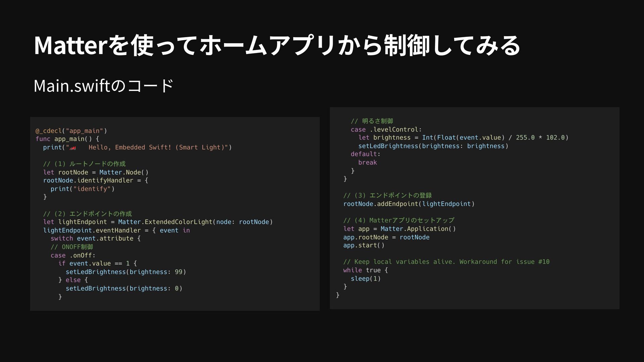Viewport: 644px width, 362px height.
Task: Click the case .levelControl: line
Action: tap(386, 129)
